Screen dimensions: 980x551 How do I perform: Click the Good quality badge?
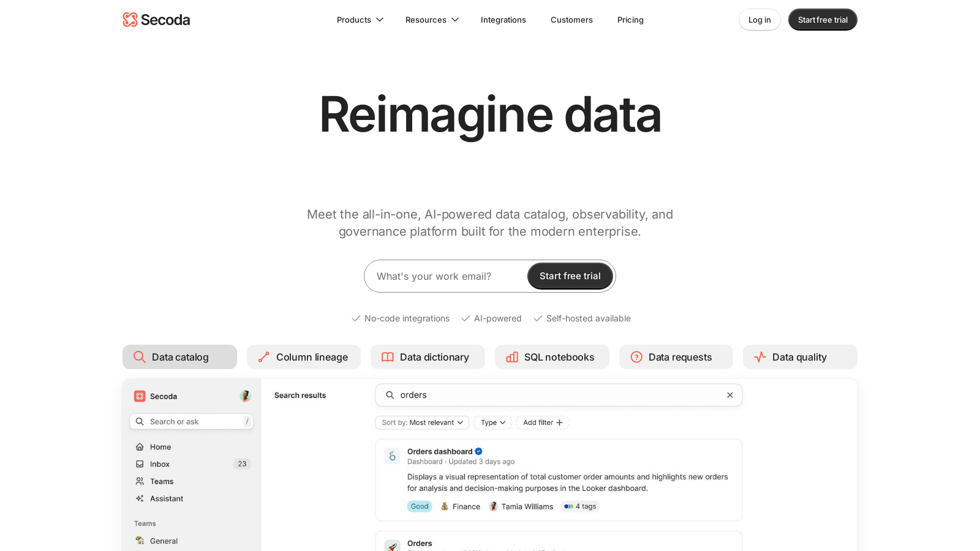[420, 506]
